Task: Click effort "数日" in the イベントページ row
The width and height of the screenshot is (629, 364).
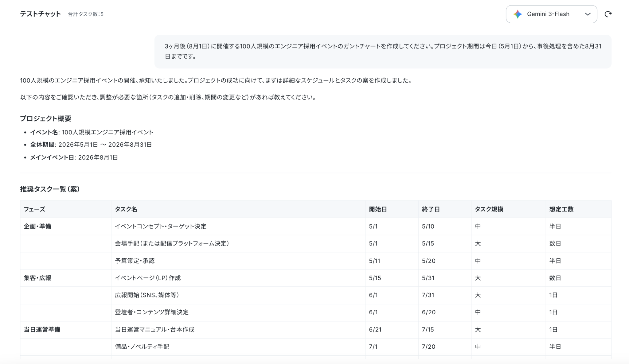Action: tap(555, 278)
